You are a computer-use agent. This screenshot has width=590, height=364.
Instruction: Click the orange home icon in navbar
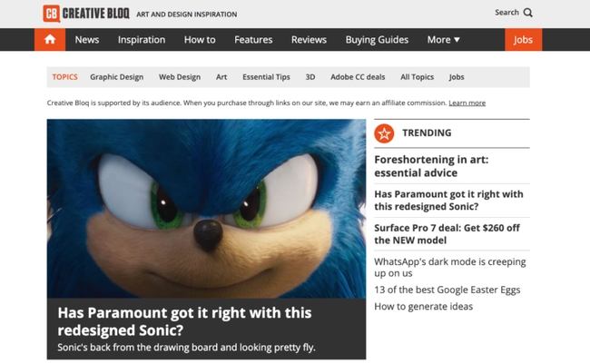(x=50, y=40)
